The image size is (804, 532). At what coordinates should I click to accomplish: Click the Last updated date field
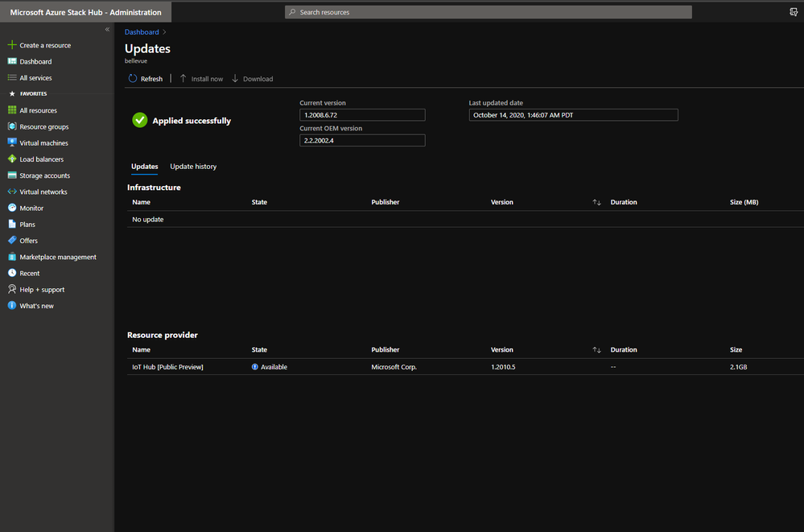(x=573, y=115)
